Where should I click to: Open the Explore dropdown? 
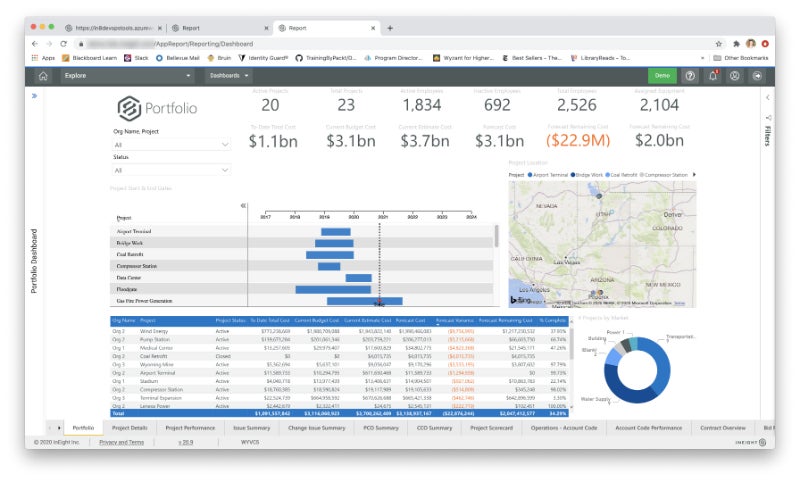(100, 75)
